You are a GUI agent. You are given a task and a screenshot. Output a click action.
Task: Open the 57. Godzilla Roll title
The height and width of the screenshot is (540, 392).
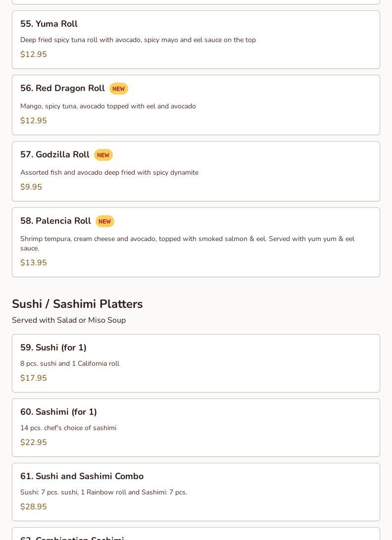55,154
